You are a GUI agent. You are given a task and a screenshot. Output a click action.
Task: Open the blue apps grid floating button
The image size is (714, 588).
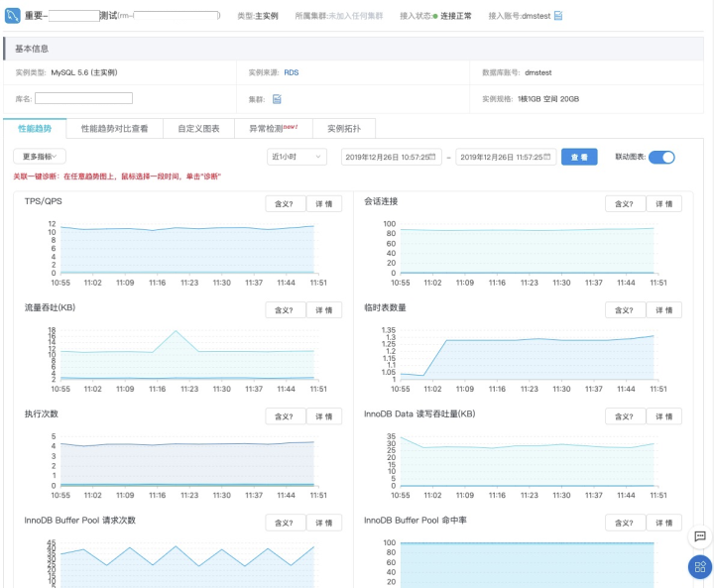[700, 567]
